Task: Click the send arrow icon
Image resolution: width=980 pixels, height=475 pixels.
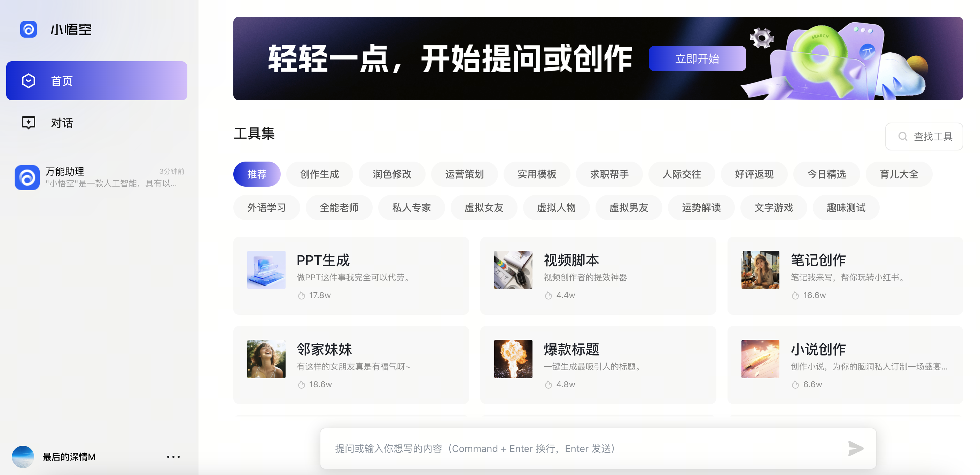Action: (x=855, y=449)
